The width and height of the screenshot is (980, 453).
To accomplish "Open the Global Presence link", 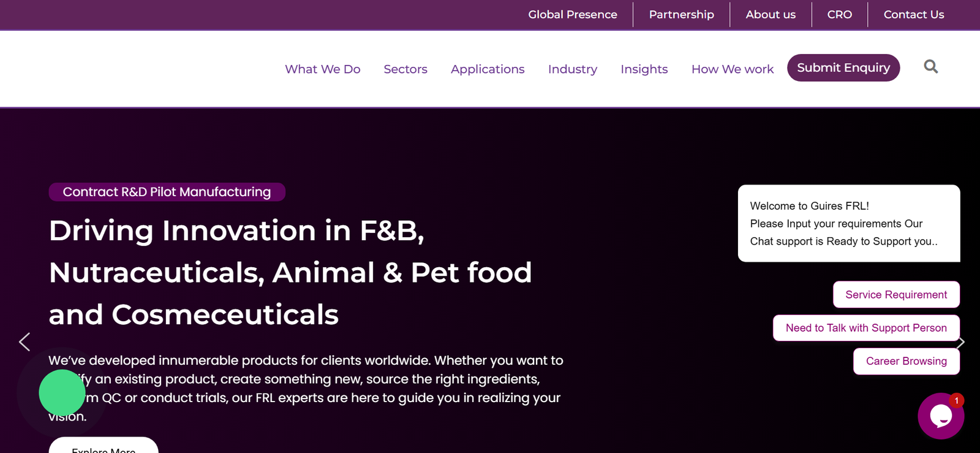I will coord(573,15).
